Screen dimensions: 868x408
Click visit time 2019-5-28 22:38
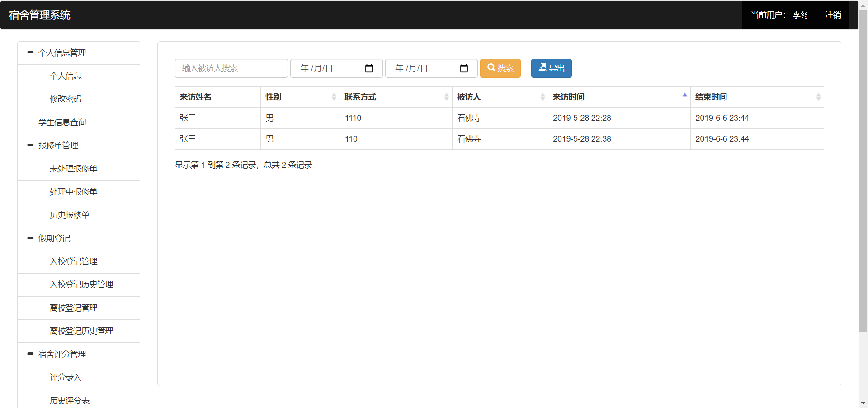coord(582,139)
